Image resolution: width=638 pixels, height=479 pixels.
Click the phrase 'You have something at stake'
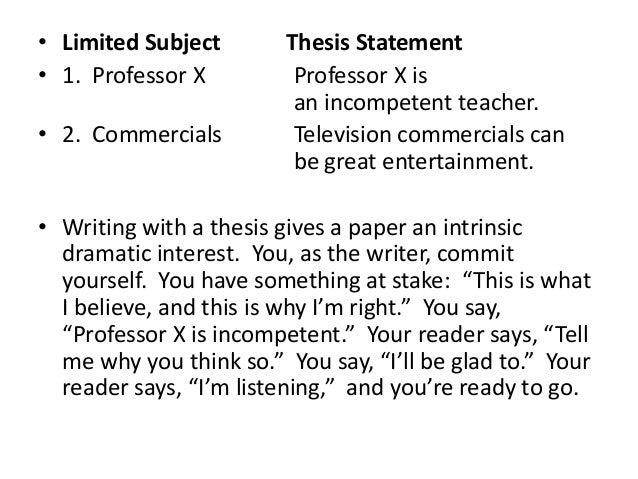tap(304, 281)
